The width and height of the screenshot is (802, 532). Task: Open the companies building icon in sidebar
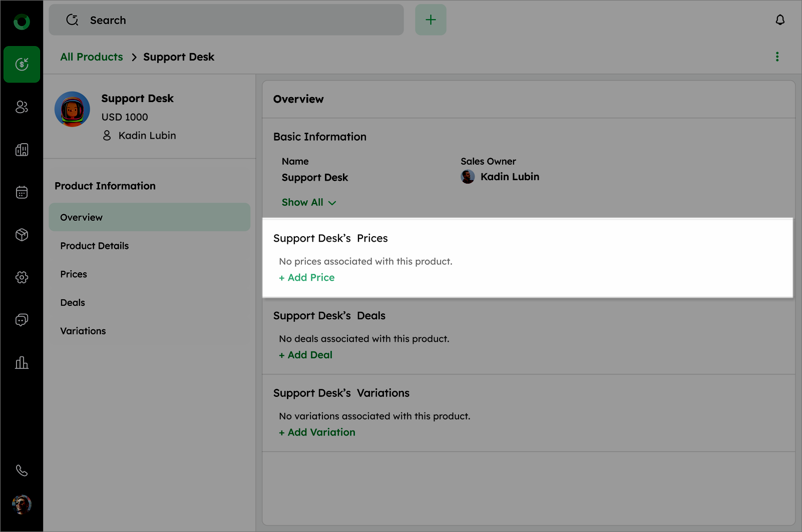(22, 150)
